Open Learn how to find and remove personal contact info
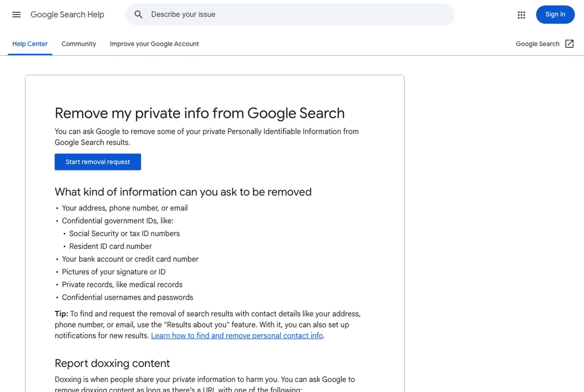This screenshot has height=392, width=584. pos(237,336)
